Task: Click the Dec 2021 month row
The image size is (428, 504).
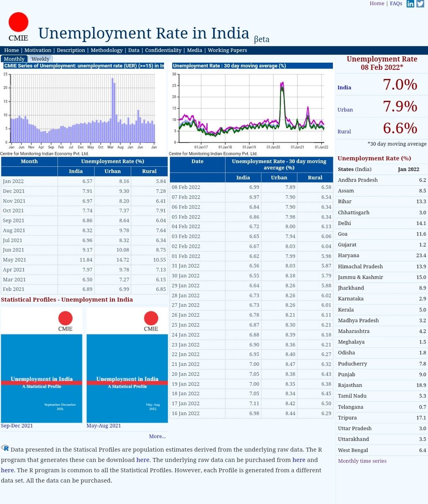Action: [84, 191]
